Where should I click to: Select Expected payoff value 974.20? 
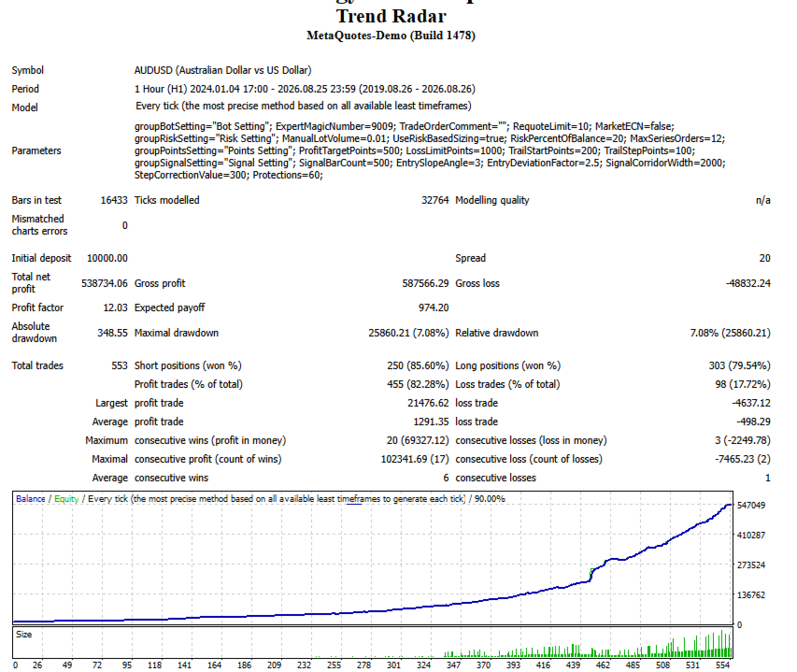coord(434,307)
